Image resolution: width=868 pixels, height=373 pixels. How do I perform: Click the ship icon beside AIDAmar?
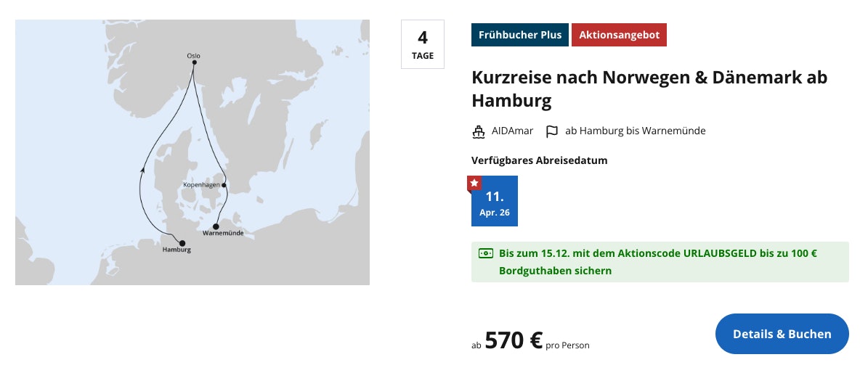[x=478, y=131]
